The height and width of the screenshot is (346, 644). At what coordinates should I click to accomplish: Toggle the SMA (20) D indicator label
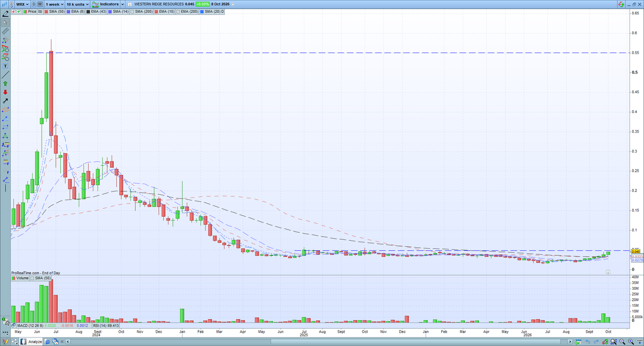coord(211,12)
